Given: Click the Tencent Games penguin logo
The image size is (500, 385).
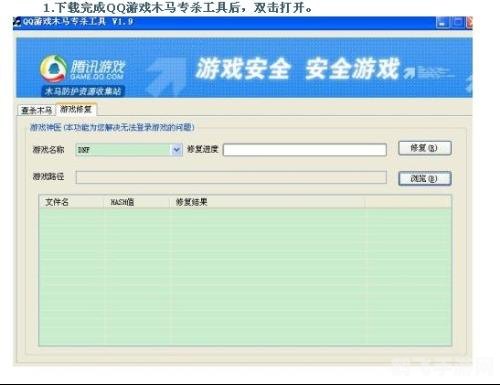Looking at the screenshot, I should point(53,69).
